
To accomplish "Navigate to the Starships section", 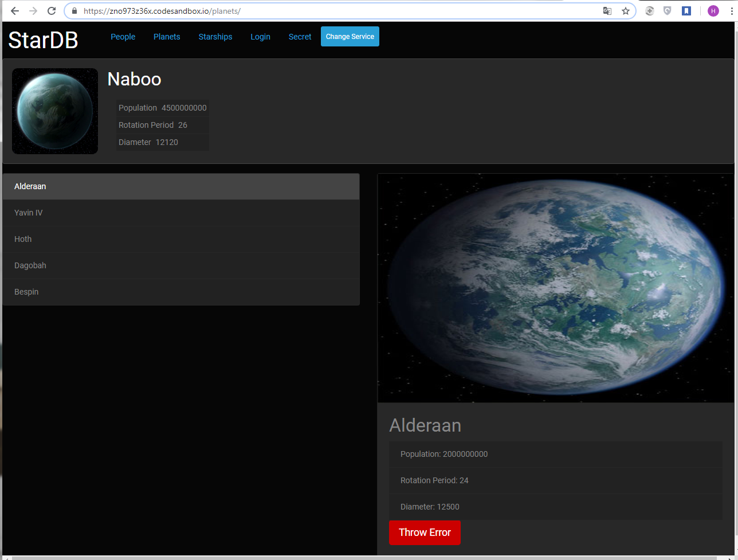I will click(x=215, y=37).
